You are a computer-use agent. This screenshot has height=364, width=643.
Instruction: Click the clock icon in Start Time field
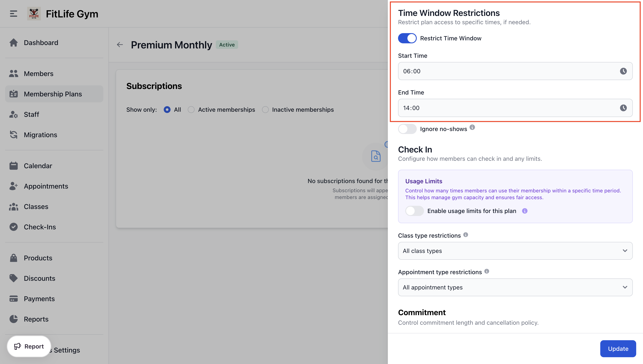623,71
